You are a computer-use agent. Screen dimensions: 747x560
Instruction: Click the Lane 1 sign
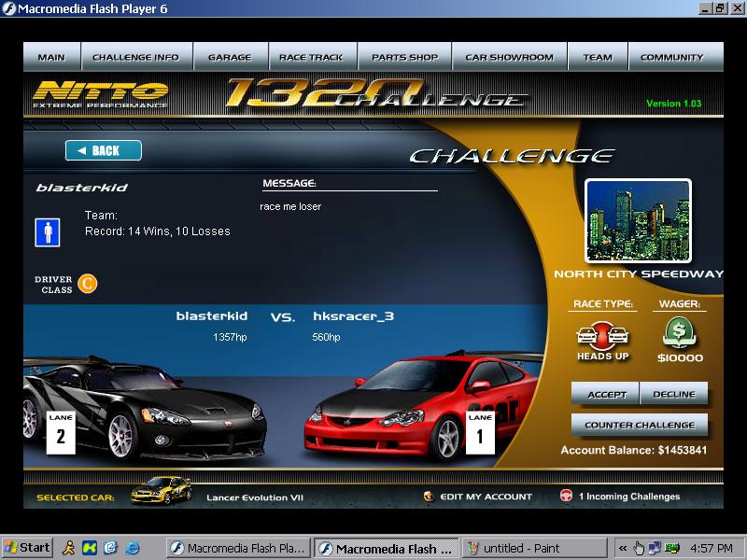(x=480, y=432)
